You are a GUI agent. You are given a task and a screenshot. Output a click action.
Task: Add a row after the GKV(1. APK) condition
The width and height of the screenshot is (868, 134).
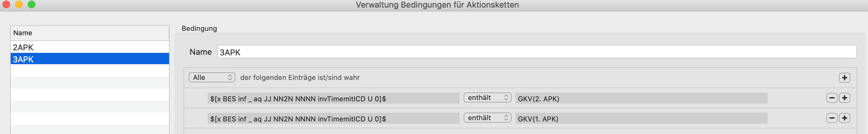pos(844,118)
